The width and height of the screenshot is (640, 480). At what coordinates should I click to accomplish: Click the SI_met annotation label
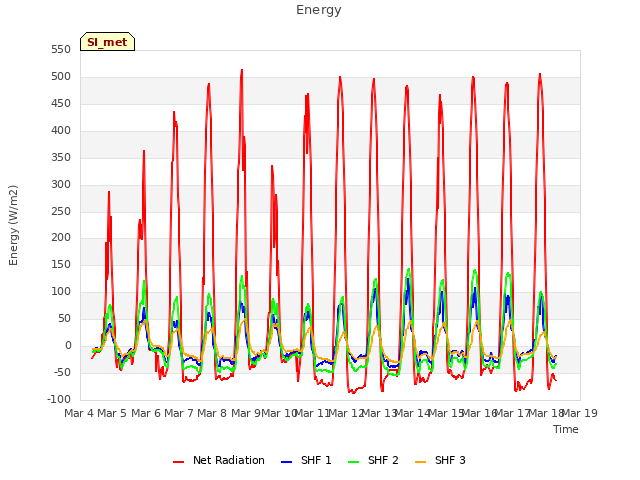pos(107,42)
